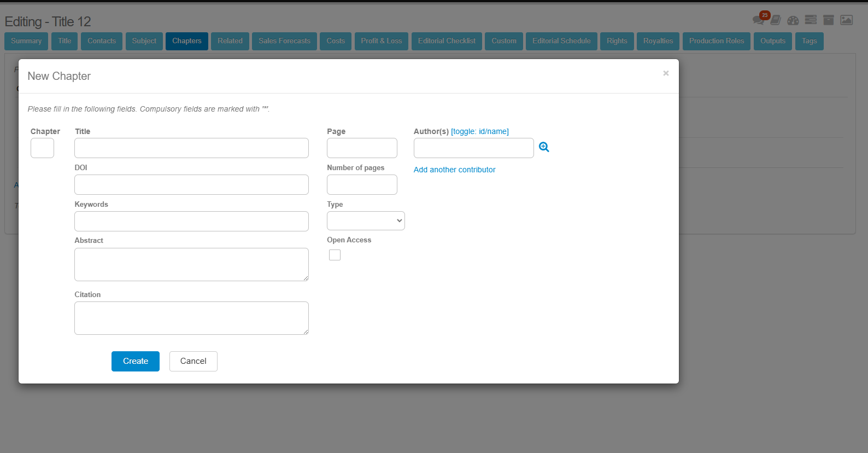Click Add another contributor link
Image resolution: width=868 pixels, height=453 pixels.
[x=454, y=170]
